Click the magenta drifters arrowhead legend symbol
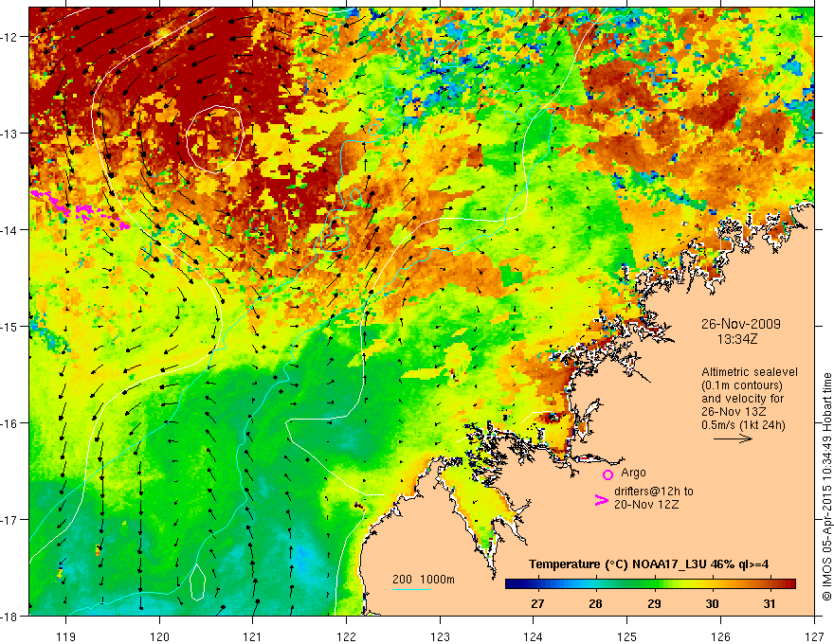This screenshot has width=834, height=644. (601, 500)
